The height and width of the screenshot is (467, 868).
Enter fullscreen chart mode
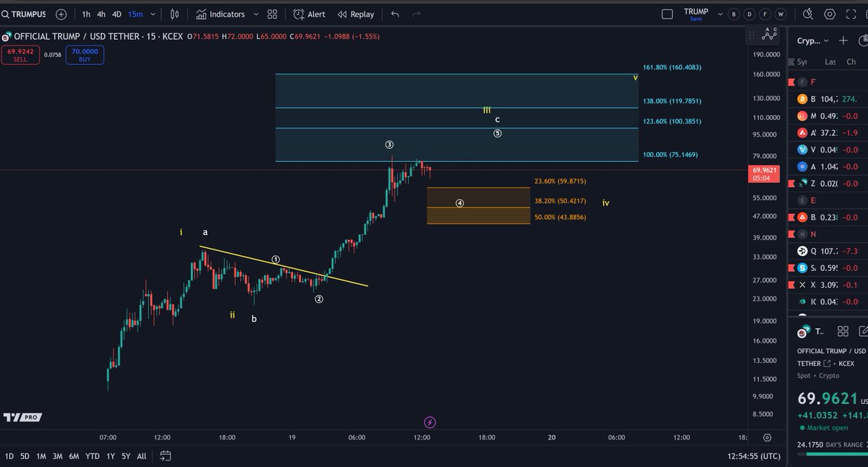tap(852, 14)
